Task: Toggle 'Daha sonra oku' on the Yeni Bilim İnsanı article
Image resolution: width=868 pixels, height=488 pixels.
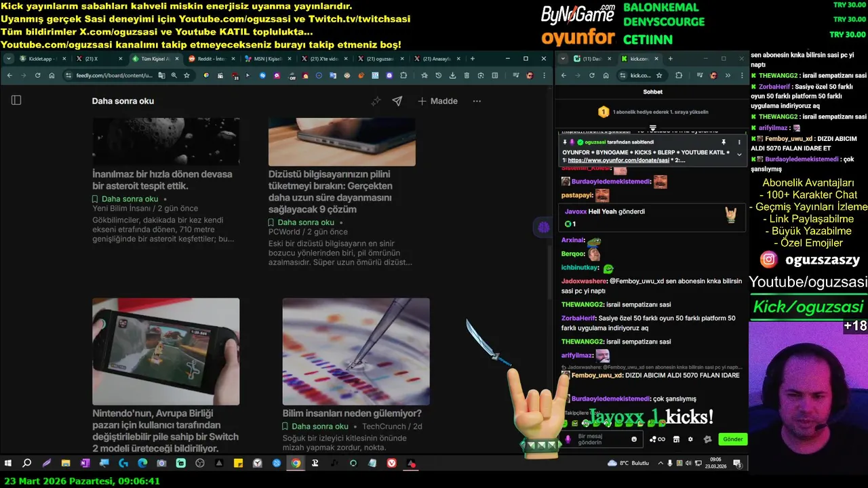Action: coord(125,199)
